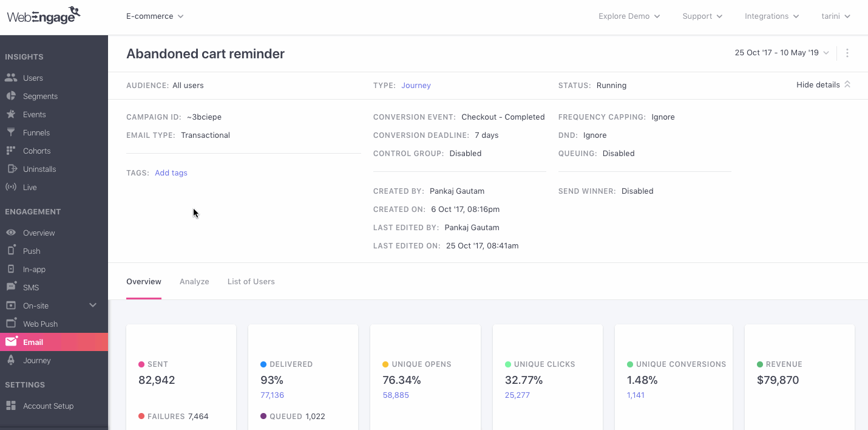Click the unique opens count 58,885

pos(396,395)
